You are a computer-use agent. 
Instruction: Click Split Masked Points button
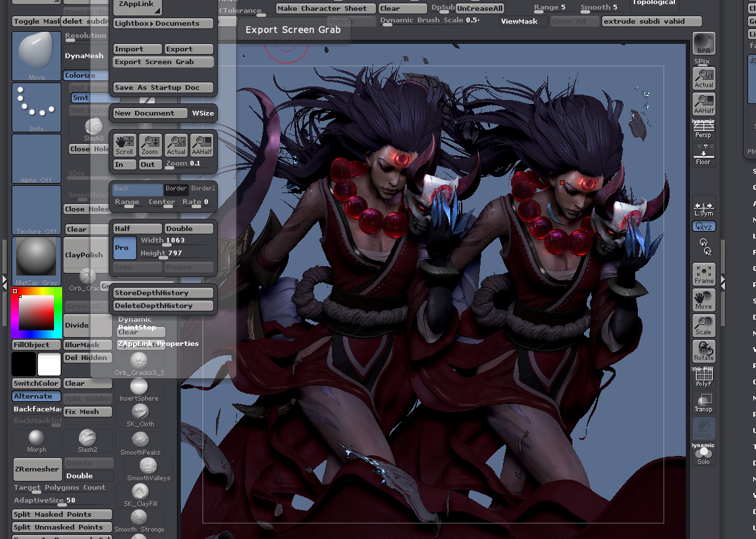pyautogui.click(x=61, y=515)
